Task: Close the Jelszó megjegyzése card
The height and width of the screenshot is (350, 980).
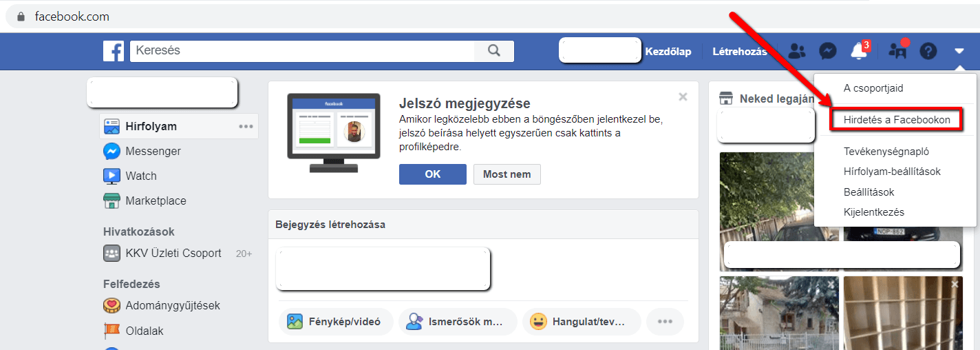Action: (x=683, y=97)
